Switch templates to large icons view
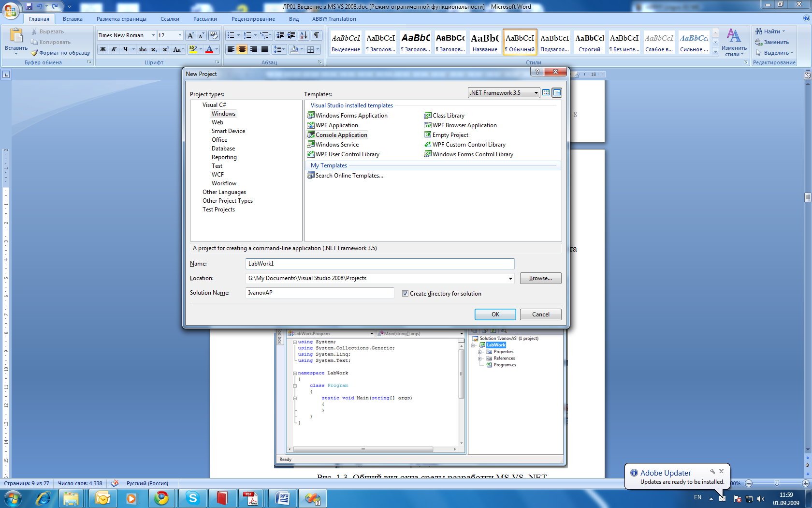 (x=546, y=92)
